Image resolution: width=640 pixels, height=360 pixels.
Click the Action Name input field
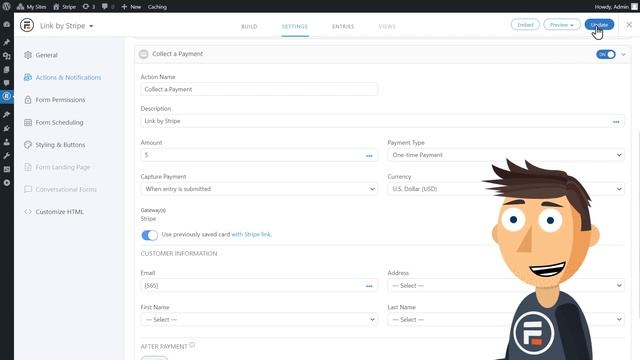tap(259, 89)
